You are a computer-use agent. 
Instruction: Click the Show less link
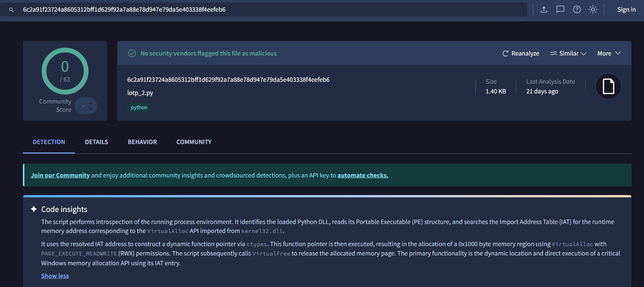tap(55, 276)
